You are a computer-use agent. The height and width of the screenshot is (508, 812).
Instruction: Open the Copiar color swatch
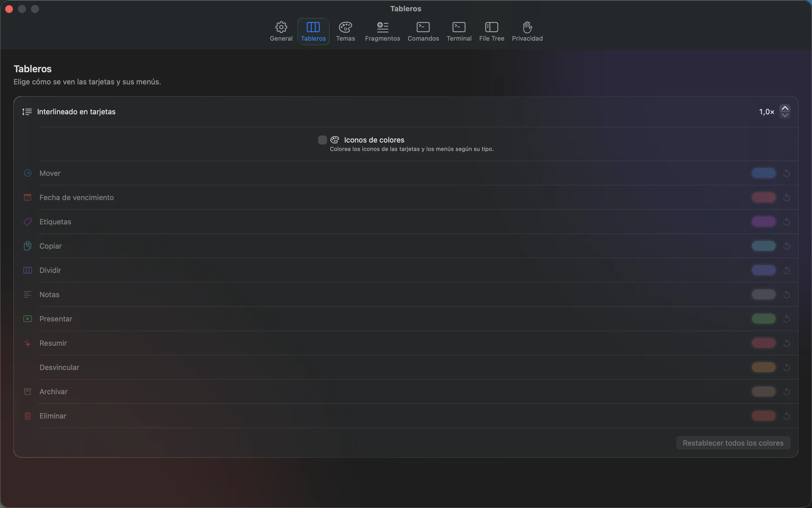point(763,246)
